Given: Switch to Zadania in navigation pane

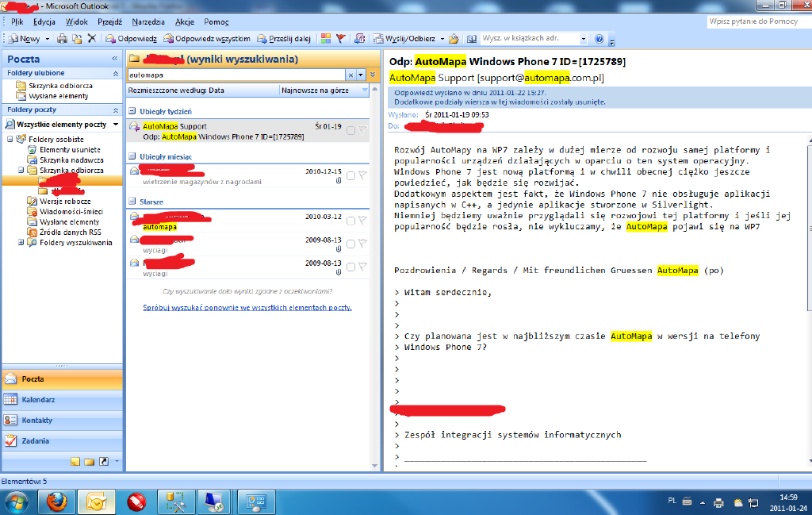Looking at the screenshot, I should click(x=62, y=441).
